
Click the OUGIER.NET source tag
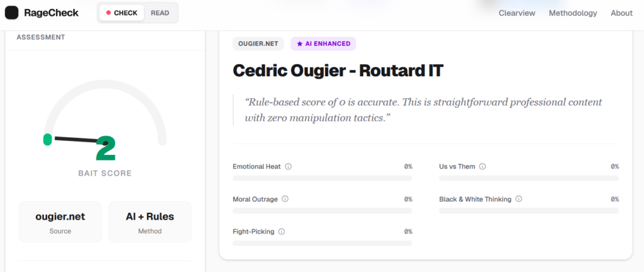258,44
